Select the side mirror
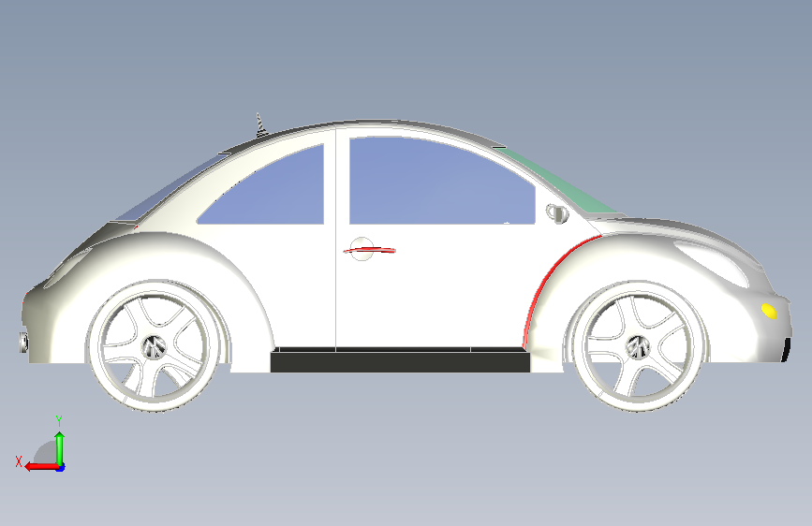This screenshot has width=812, height=526. (557, 212)
